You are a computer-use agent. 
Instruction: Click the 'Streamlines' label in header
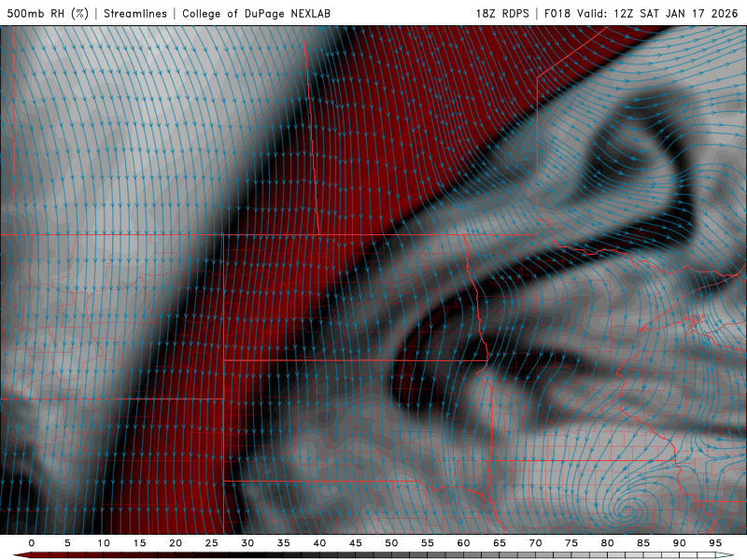tap(135, 13)
